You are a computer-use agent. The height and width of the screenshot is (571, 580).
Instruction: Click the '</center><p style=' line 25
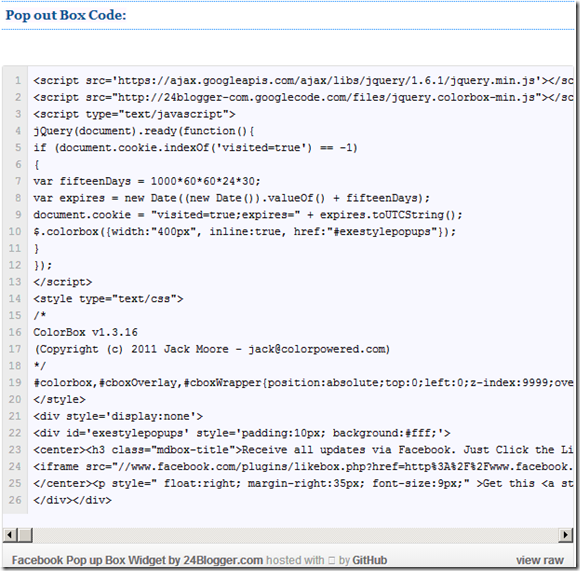click(303, 483)
